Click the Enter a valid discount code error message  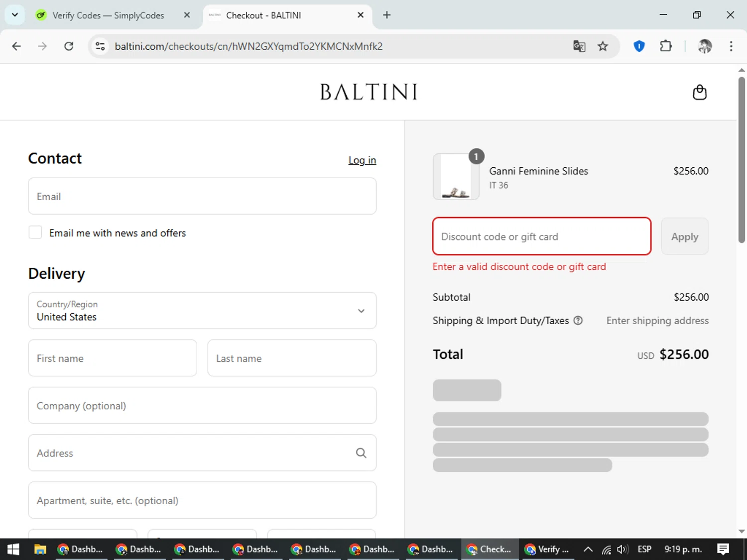pyautogui.click(x=519, y=267)
